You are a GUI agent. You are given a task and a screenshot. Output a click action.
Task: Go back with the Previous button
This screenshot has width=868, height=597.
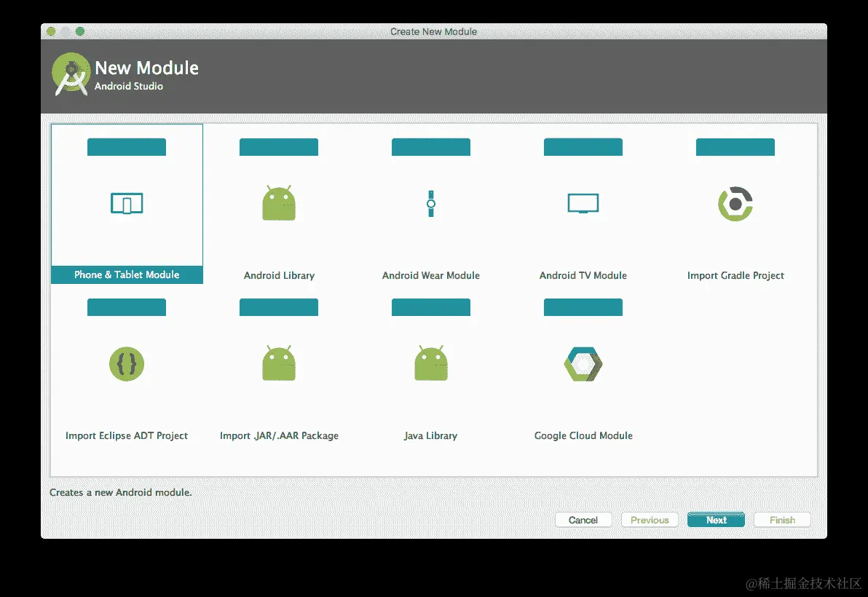[650, 520]
